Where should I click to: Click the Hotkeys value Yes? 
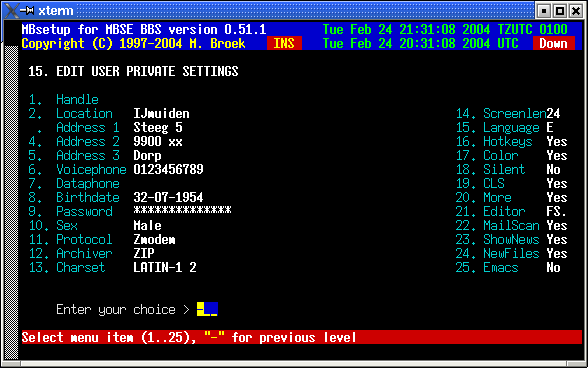click(x=557, y=141)
